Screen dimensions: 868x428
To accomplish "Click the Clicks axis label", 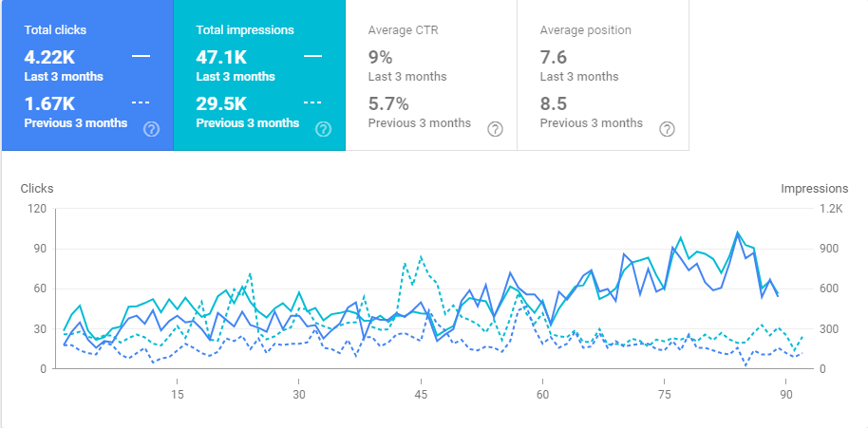I will pos(37,188).
